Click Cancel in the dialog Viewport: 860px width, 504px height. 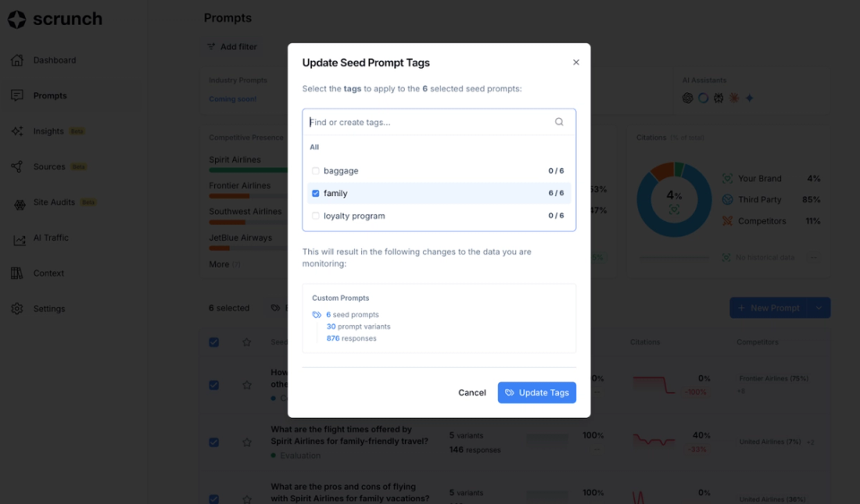tap(472, 392)
